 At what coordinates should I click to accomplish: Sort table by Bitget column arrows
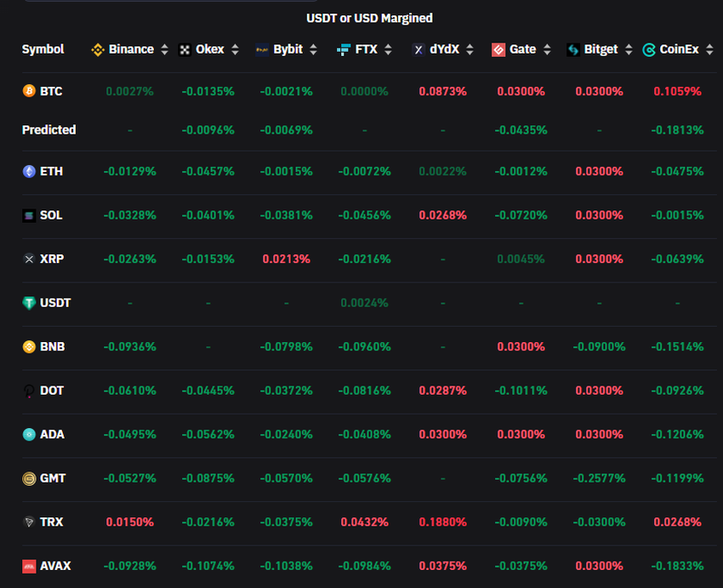pyautogui.click(x=629, y=50)
